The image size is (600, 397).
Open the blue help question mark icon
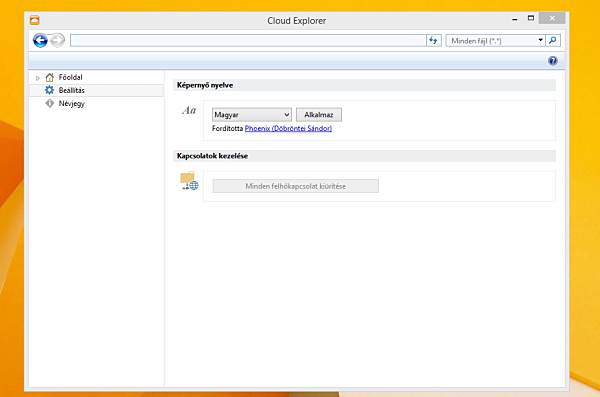point(553,60)
